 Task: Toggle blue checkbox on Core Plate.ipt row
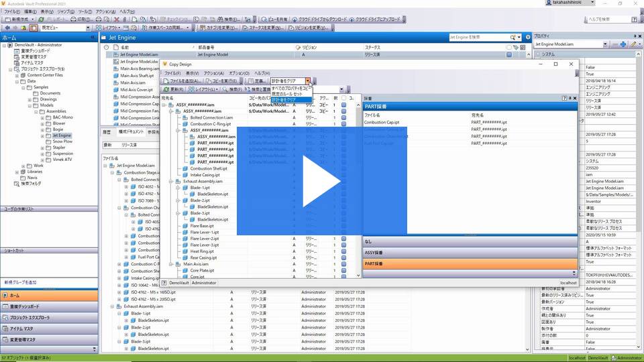click(343, 270)
